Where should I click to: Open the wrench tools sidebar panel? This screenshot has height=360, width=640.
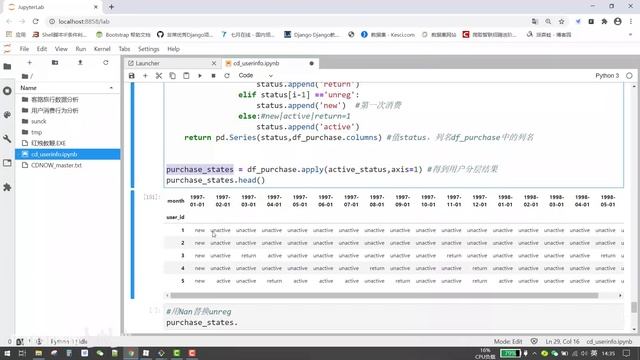pos(7,139)
